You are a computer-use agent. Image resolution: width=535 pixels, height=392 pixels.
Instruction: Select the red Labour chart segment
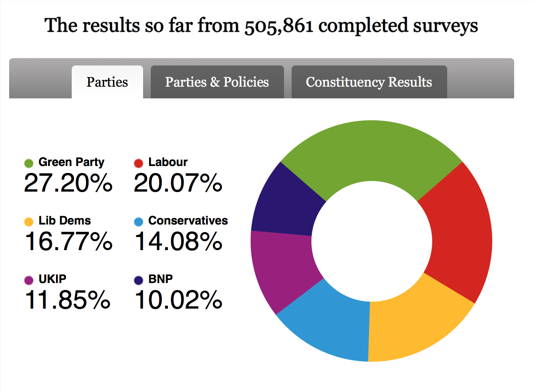point(460,234)
